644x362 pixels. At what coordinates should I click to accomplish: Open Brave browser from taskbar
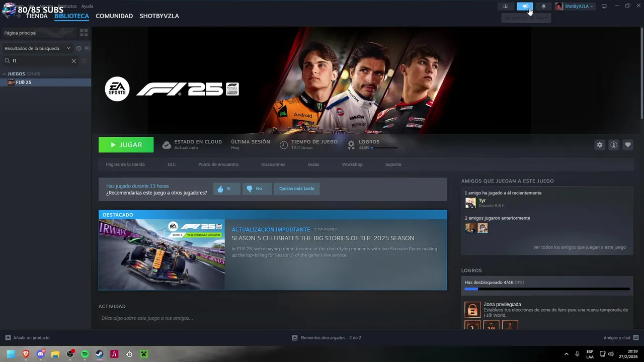pos(26,354)
